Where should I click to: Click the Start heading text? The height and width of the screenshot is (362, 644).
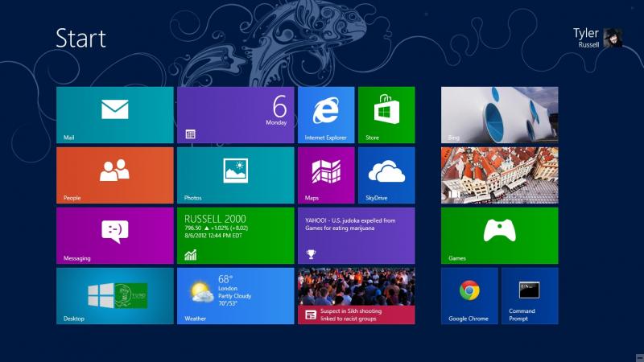point(81,38)
